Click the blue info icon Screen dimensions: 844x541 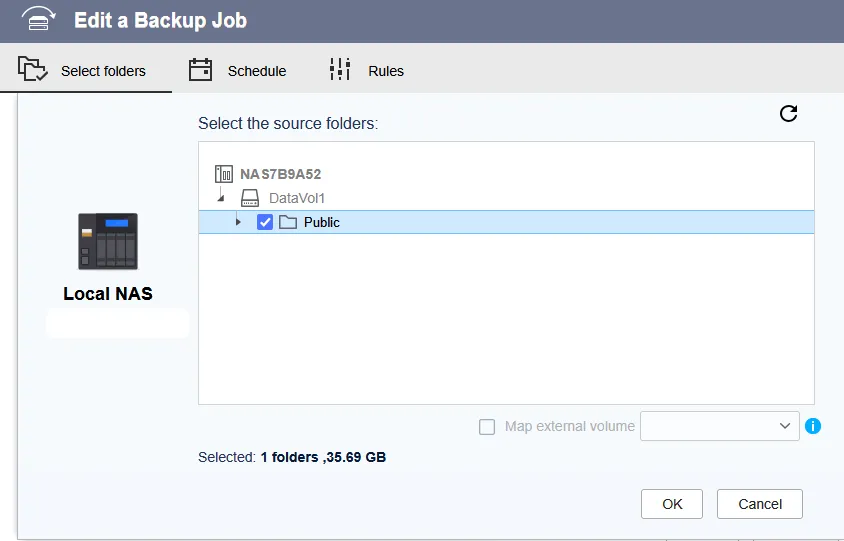coord(813,426)
